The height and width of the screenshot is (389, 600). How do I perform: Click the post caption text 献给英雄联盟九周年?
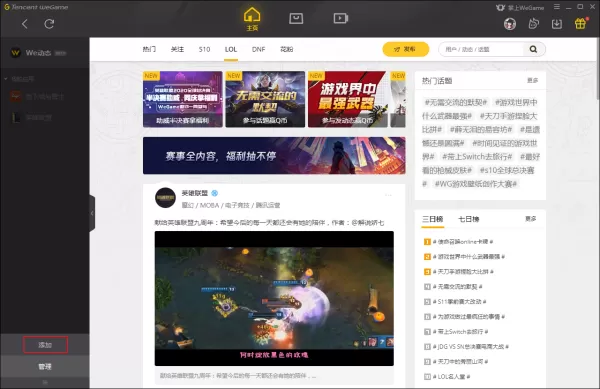tap(269, 223)
